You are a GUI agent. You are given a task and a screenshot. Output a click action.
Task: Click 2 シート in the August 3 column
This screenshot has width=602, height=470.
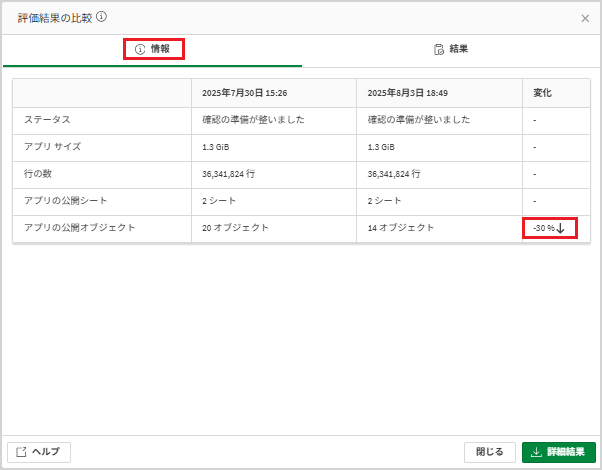[x=384, y=201]
